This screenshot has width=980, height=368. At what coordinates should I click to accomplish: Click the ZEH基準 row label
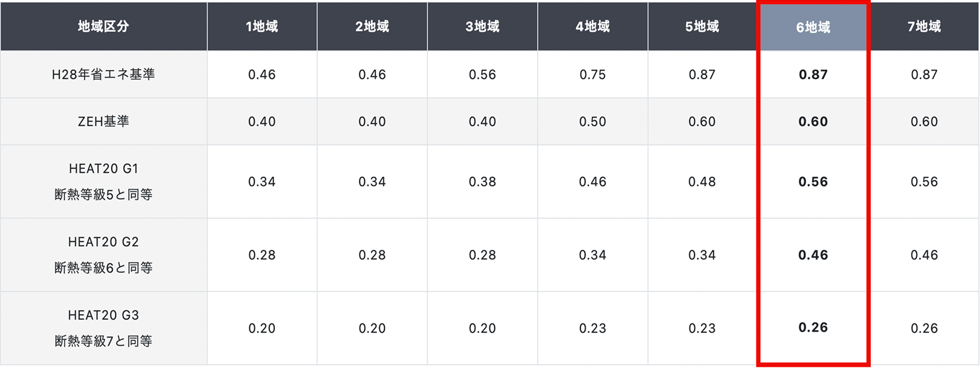104,122
